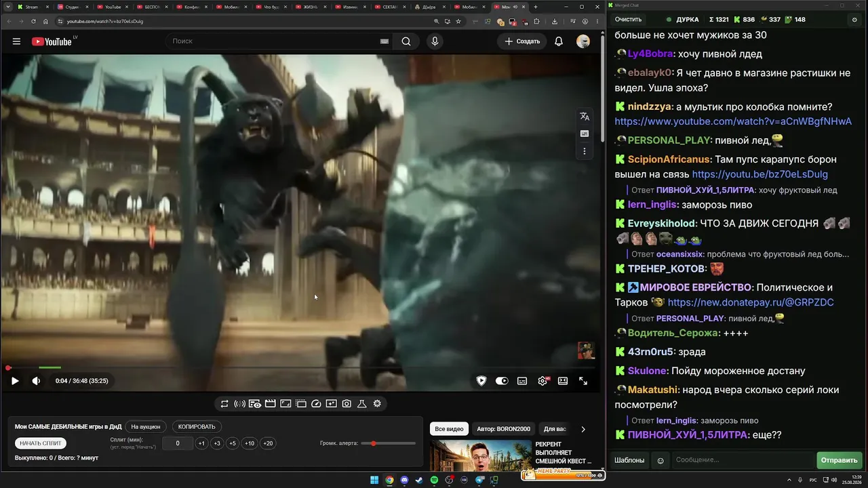Open YouTube notifications bell
Screen dimensions: 868x488
pyautogui.click(x=559, y=41)
